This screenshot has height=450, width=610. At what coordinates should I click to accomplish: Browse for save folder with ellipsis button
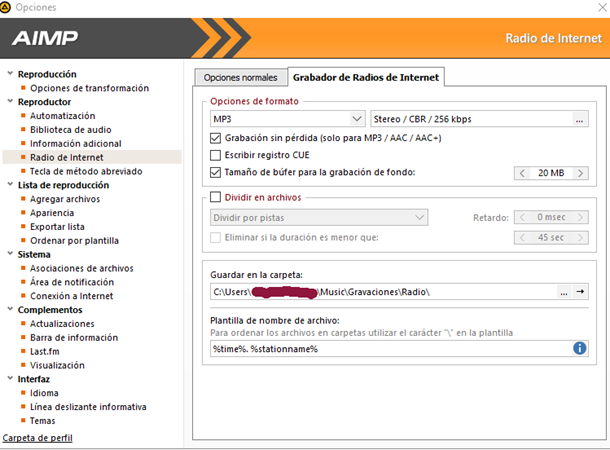(x=564, y=292)
